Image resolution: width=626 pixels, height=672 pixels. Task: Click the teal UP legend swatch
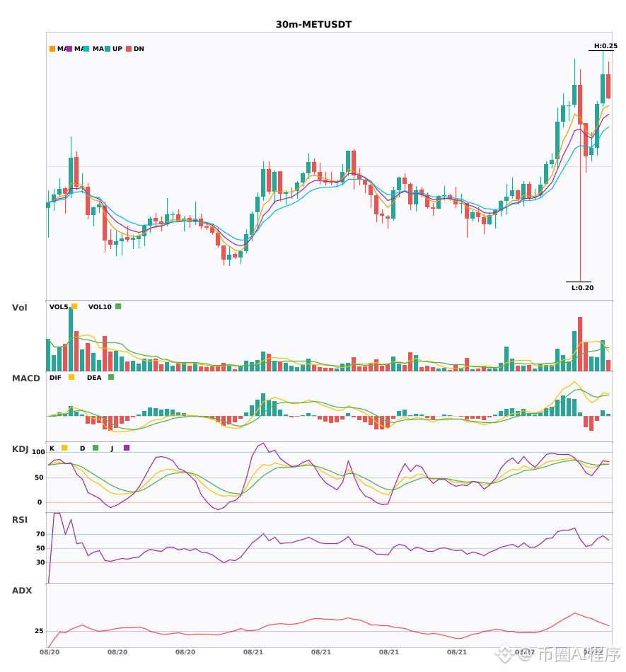click(x=108, y=49)
